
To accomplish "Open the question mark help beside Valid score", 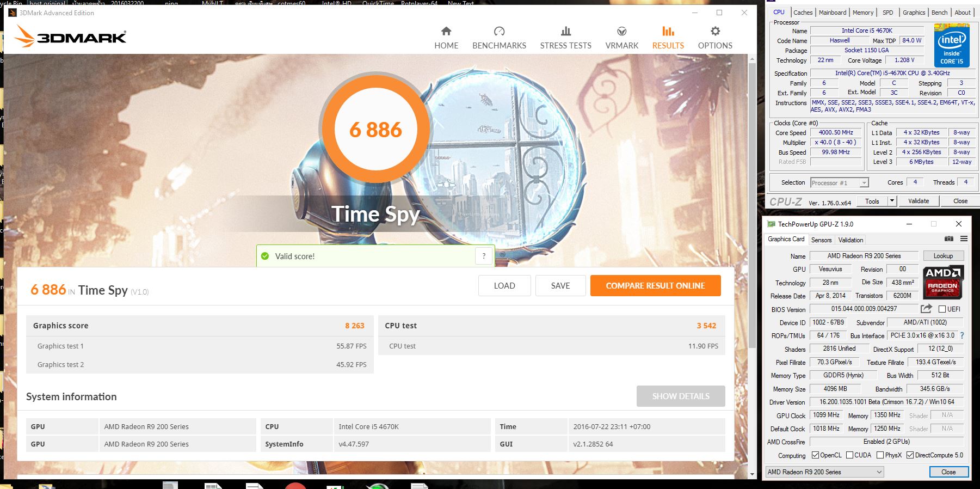I will (x=484, y=256).
